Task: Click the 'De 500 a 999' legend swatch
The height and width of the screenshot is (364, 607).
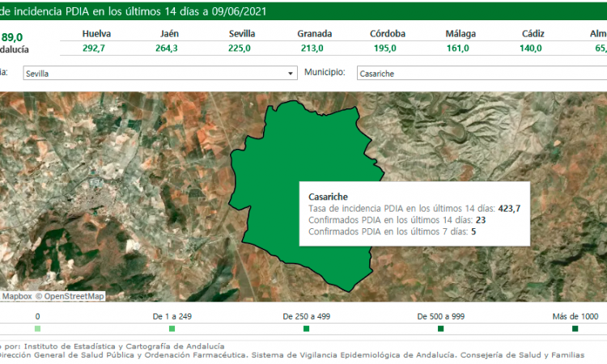Action: coord(440,328)
